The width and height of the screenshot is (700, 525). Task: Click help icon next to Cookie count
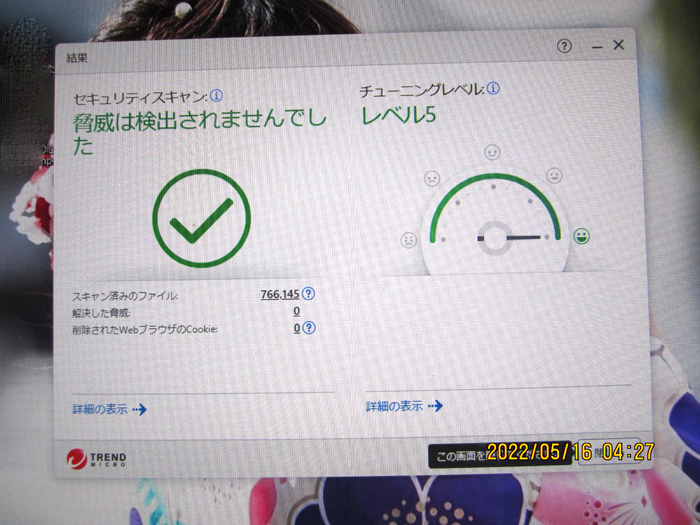(x=309, y=328)
